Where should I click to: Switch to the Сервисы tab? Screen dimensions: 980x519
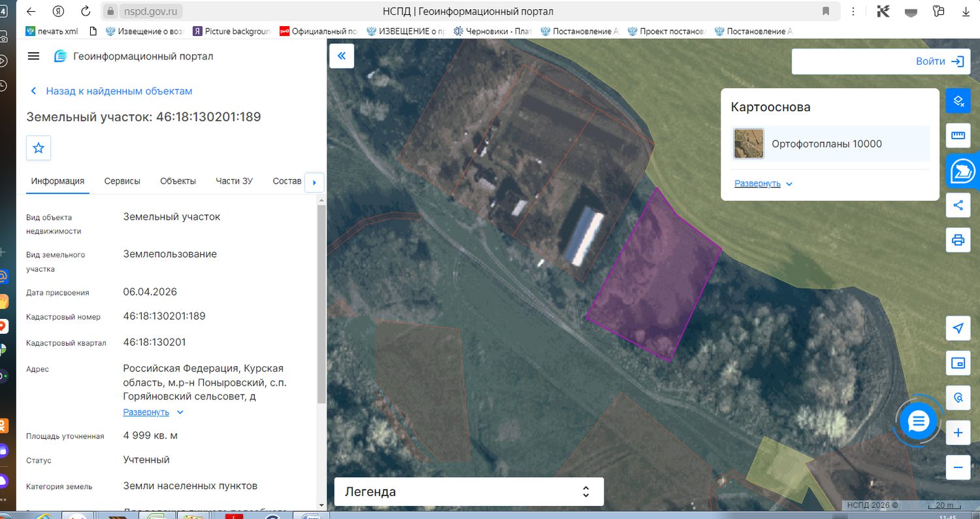(x=122, y=181)
